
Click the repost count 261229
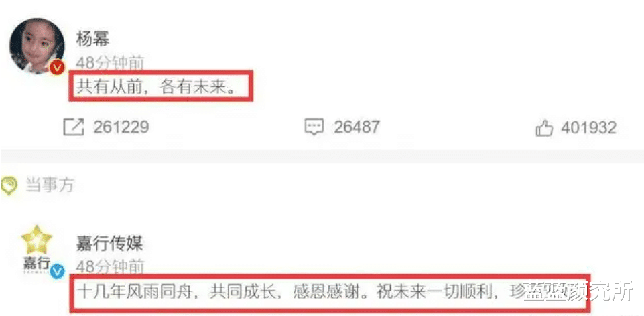click(121, 127)
